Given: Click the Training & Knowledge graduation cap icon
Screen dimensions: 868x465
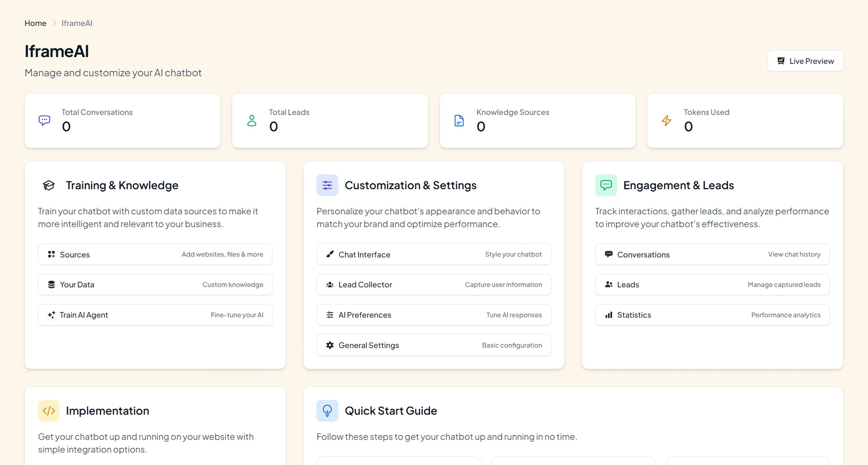Looking at the screenshot, I should point(49,185).
